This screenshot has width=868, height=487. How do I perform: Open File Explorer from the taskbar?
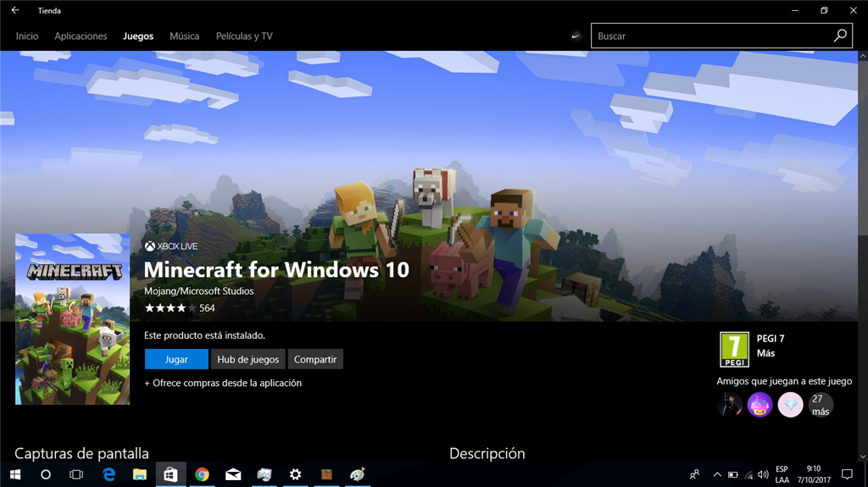[x=140, y=475]
